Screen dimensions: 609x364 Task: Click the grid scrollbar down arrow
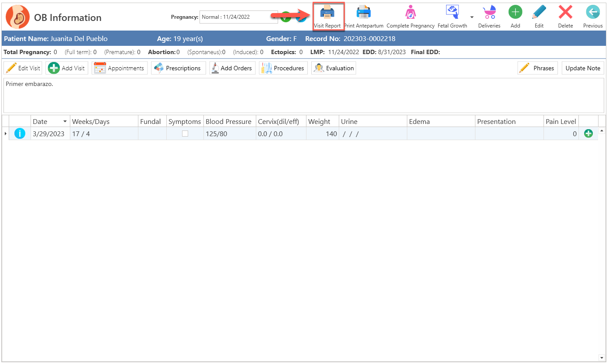coord(602,358)
